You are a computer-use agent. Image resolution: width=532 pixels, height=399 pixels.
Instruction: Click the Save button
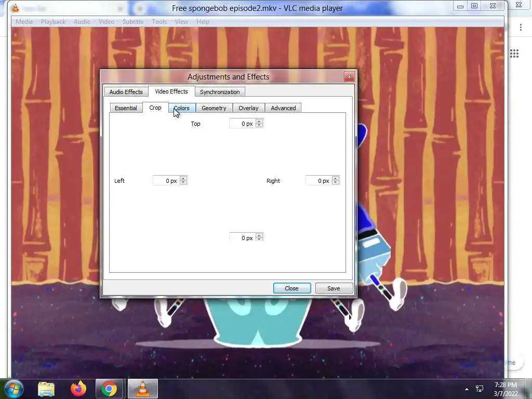click(334, 288)
